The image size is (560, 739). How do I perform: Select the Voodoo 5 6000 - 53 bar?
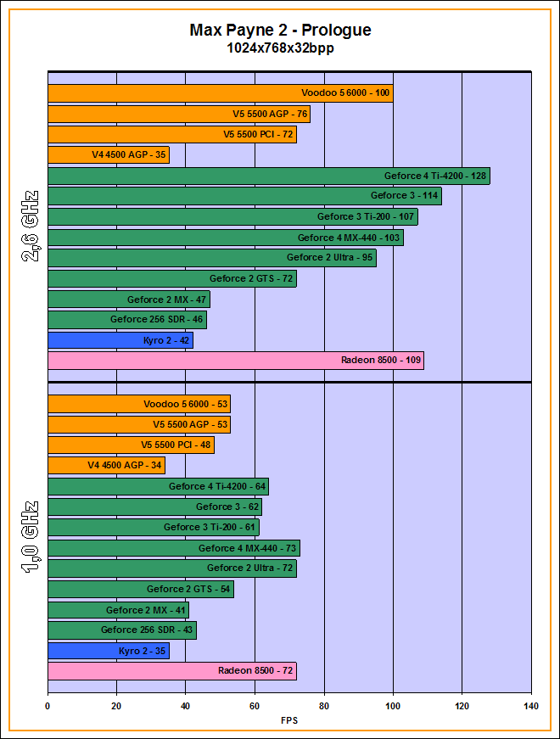139,404
